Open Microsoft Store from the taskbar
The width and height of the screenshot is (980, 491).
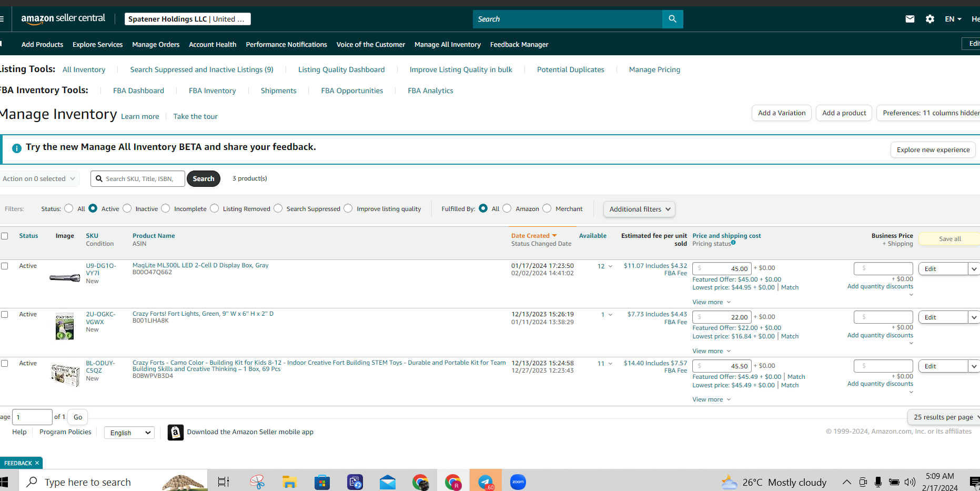[322, 482]
